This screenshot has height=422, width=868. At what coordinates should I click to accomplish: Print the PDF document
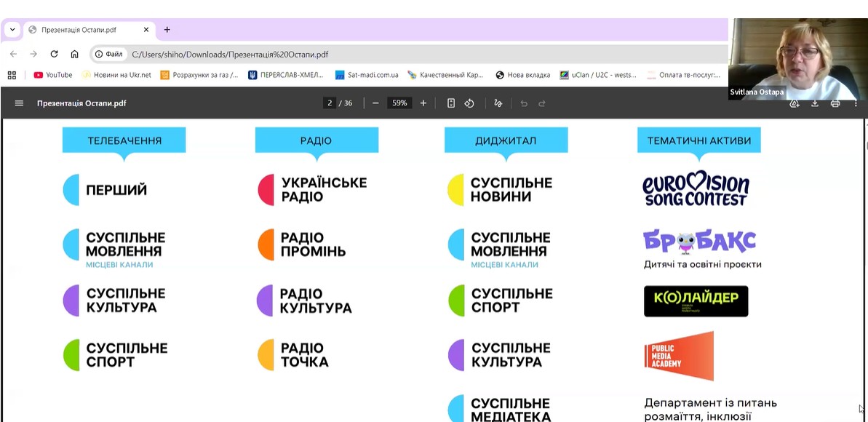[x=835, y=103]
